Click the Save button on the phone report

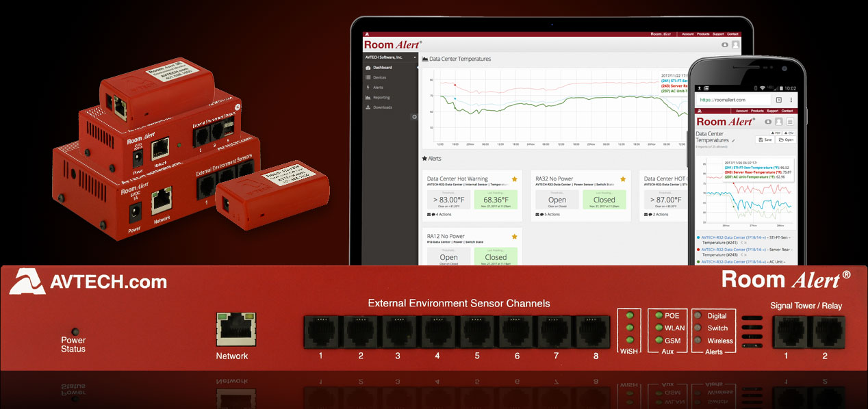click(x=767, y=140)
